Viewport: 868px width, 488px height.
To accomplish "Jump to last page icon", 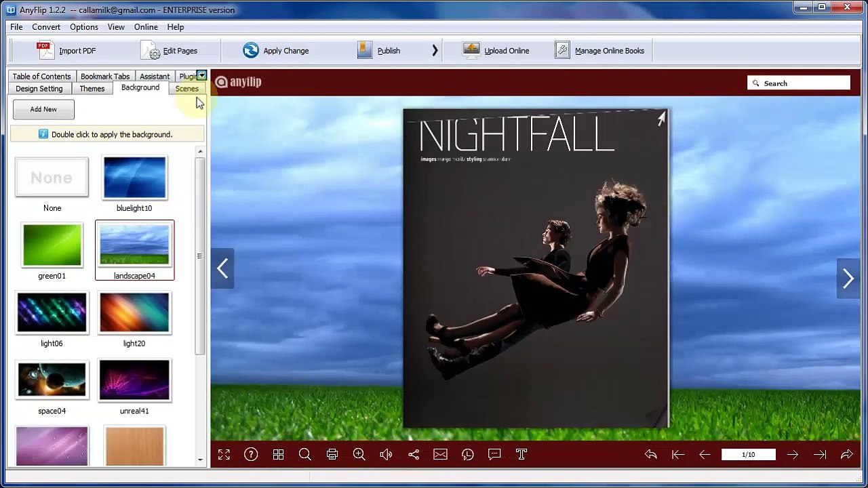I will (x=820, y=455).
